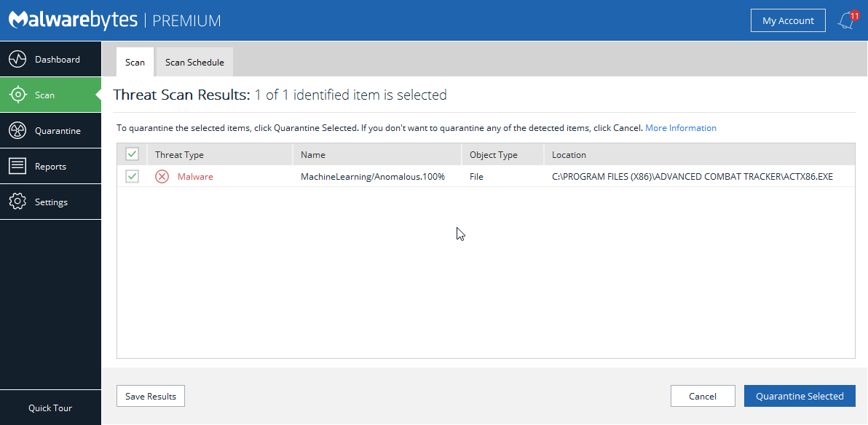Screen dimensions: 868x425
Task: Uncheck the select-all checkbox in table header
Action: click(133, 154)
